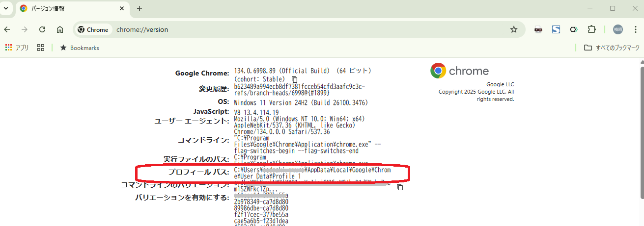Open the hexagon code extension icon
Screen dimensions: 644x226
[574, 29]
